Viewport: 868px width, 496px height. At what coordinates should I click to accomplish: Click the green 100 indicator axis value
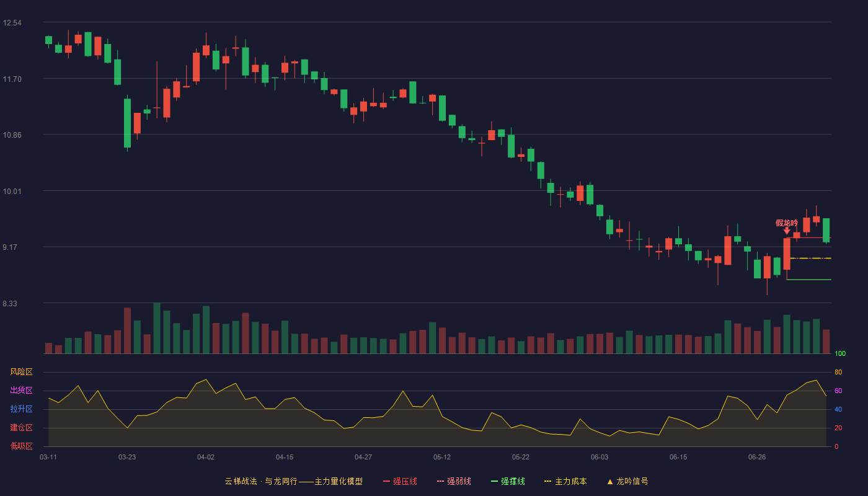pyautogui.click(x=840, y=353)
